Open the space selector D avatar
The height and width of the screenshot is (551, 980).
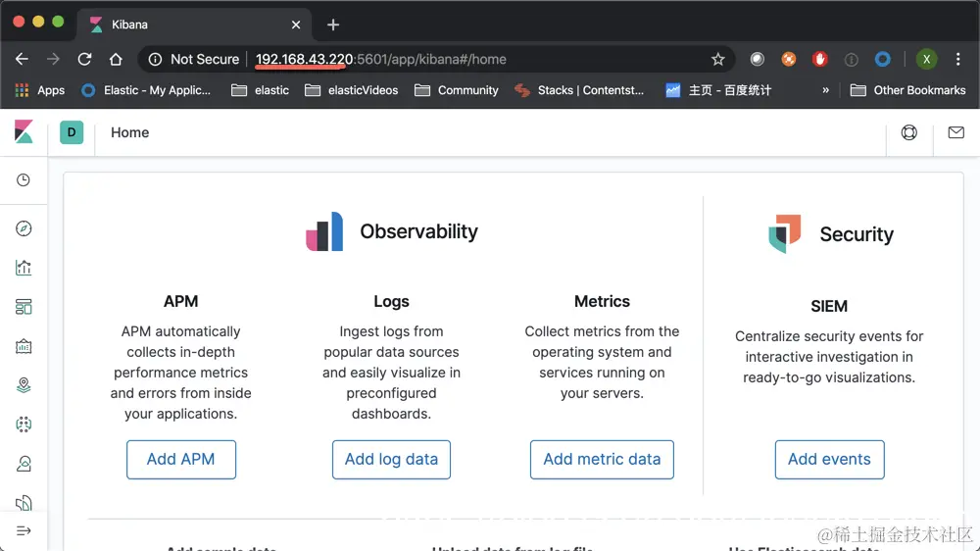[72, 132]
